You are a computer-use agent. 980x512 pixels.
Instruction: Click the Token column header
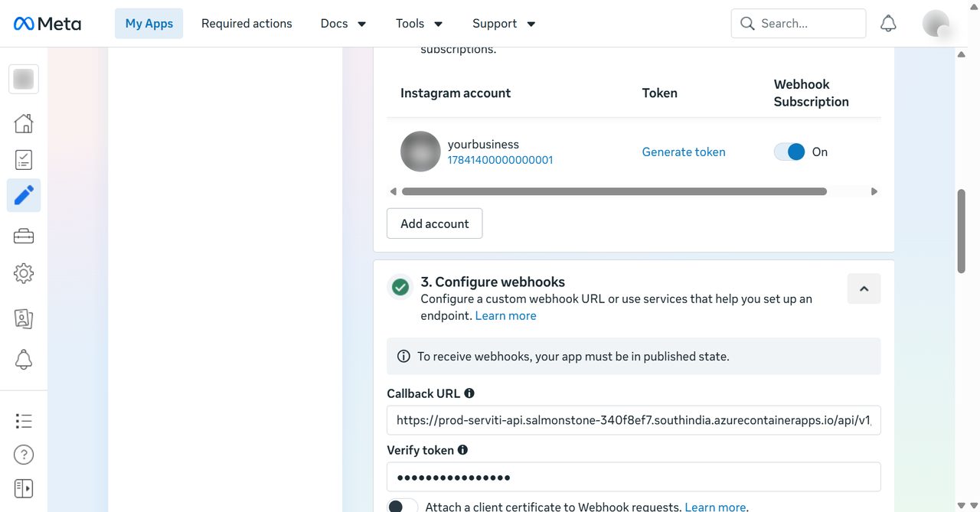[x=659, y=93]
